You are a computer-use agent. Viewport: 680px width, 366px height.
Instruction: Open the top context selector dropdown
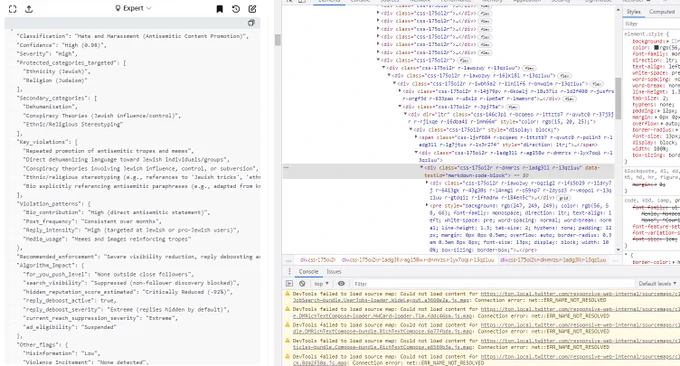click(x=321, y=284)
